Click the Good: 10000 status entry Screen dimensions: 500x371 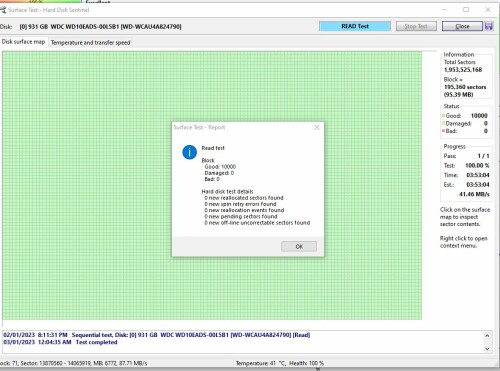466,116
